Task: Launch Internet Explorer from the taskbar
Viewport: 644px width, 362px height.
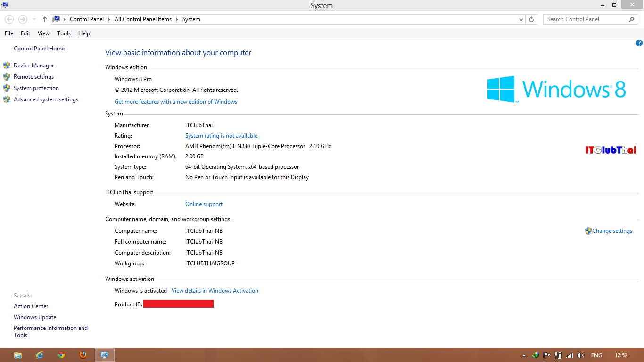Action: click(40, 355)
